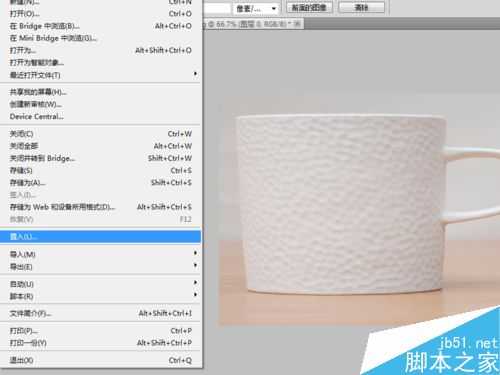Open 文件简介(F)... from the menu
Viewport: 500px width, 375px height.
click(x=100, y=313)
